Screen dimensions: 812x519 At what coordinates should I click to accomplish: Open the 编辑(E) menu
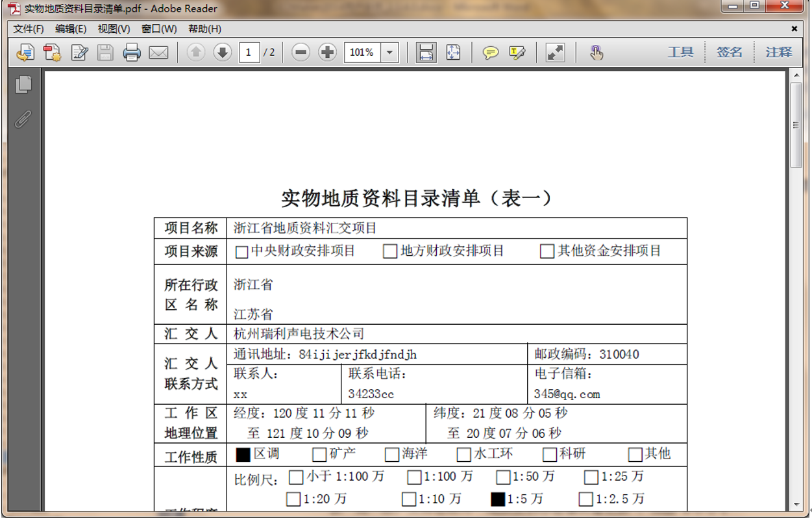[71, 29]
